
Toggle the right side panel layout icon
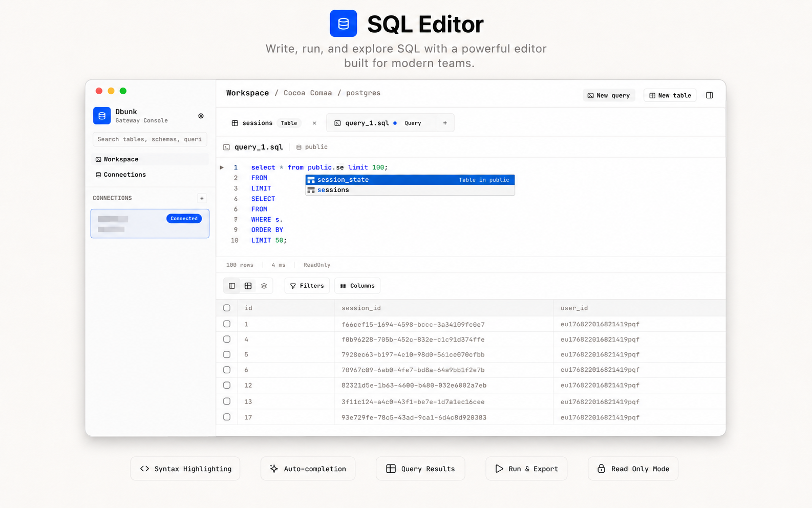710,95
